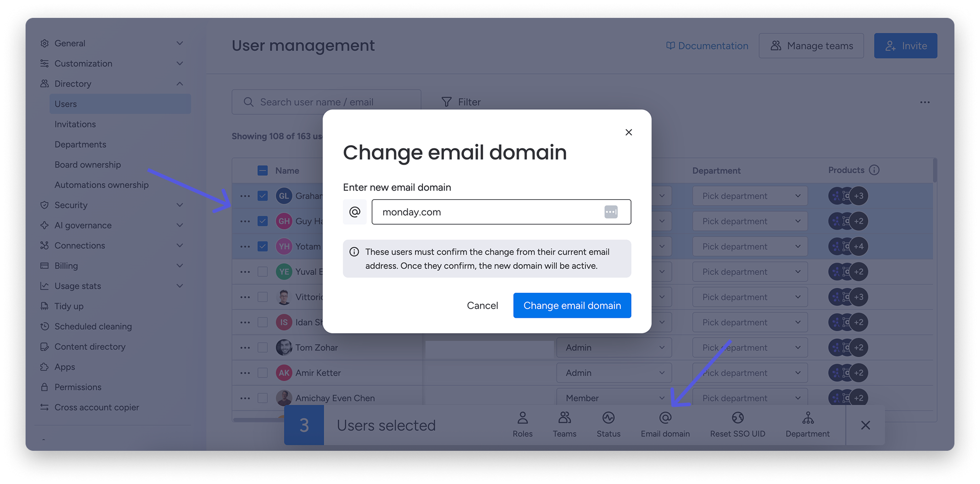Open the role dropdown for Tom Zohar
Viewport: 980px width, 484px height.
(614, 348)
